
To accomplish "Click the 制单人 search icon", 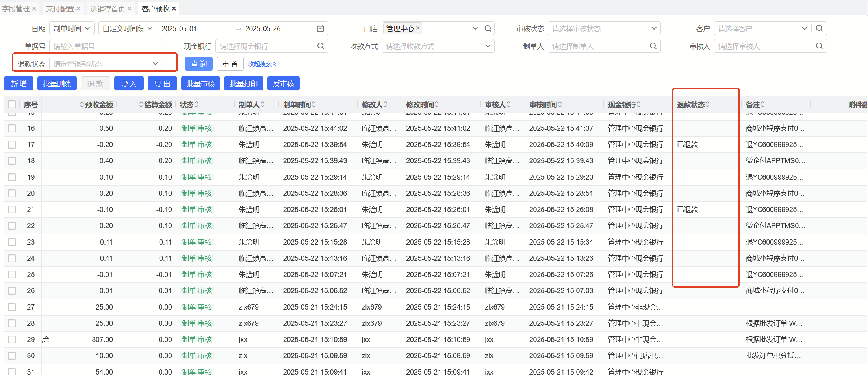I will click(x=653, y=46).
